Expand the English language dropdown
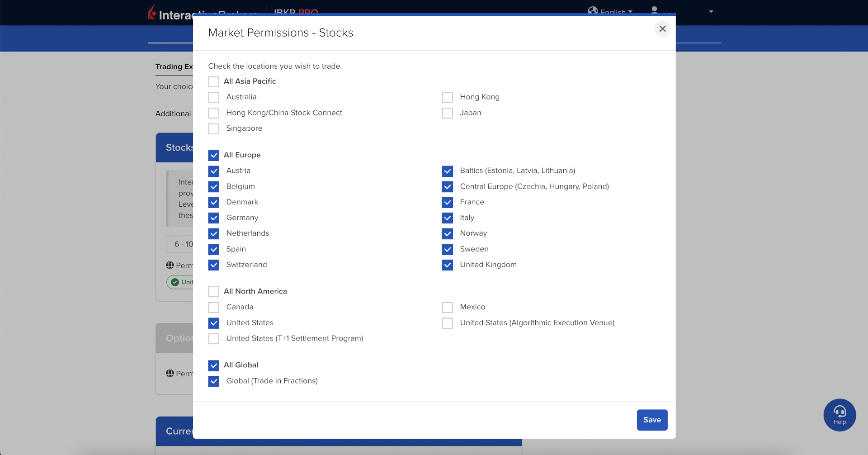Viewport: 868px width, 455px height. pyautogui.click(x=617, y=12)
